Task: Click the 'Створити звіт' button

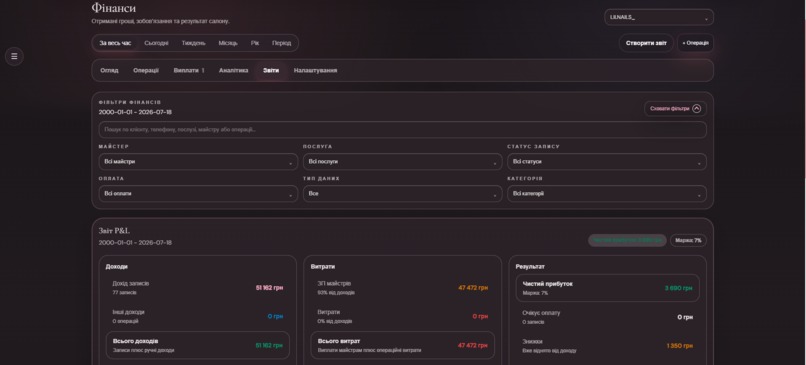Action: [646, 43]
